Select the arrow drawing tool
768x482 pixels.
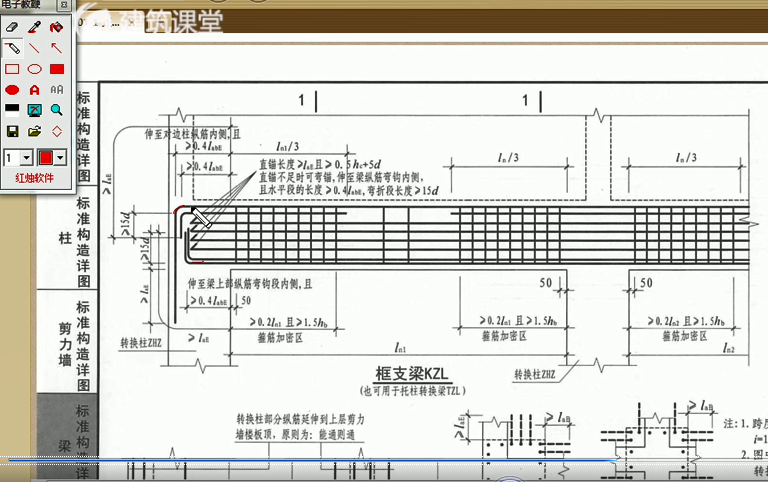[x=57, y=48]
